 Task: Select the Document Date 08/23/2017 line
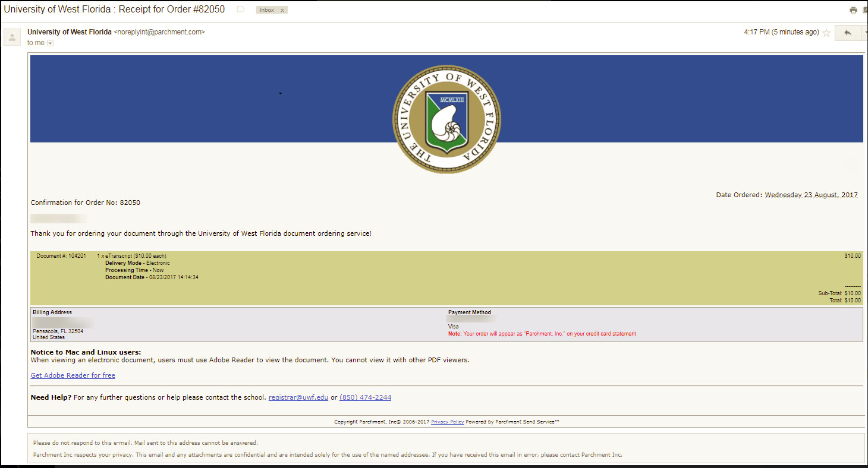(152, 277)
